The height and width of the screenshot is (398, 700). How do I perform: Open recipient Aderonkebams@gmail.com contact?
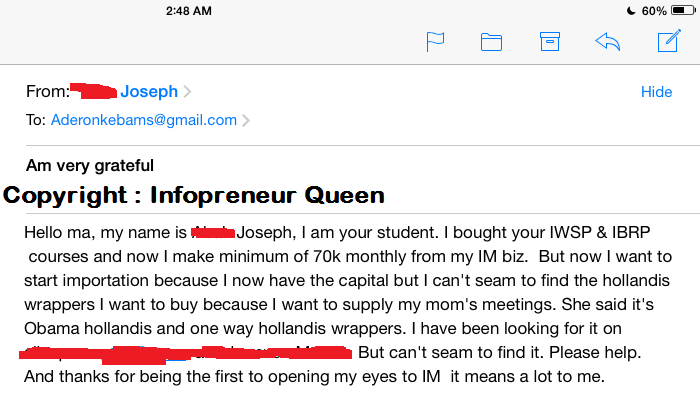pos(143,120)
